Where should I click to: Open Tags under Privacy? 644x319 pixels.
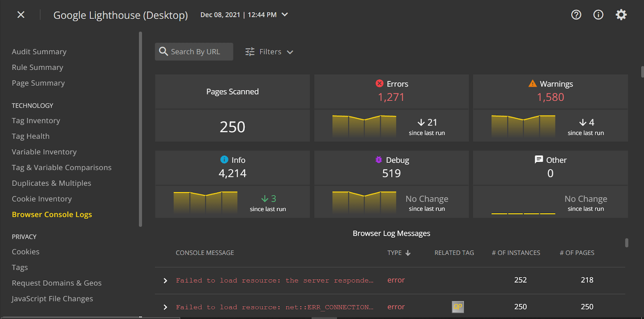[x=20, y=268]
